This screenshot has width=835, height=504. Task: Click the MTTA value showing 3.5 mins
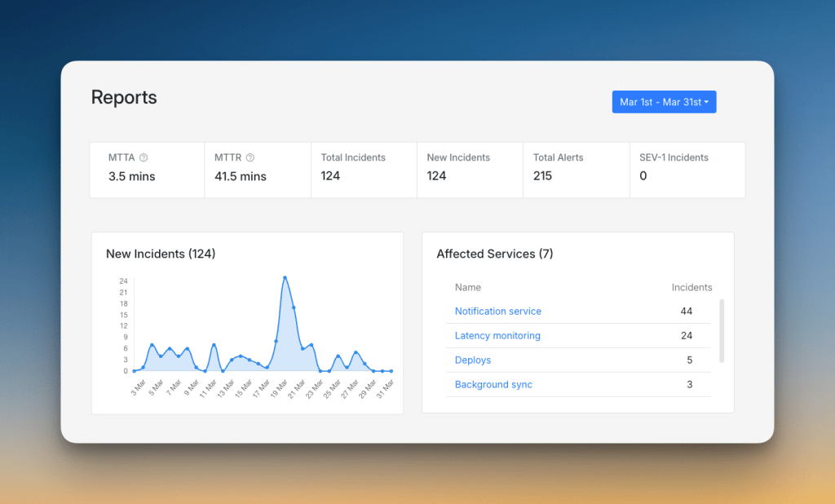tap(130, 176)
